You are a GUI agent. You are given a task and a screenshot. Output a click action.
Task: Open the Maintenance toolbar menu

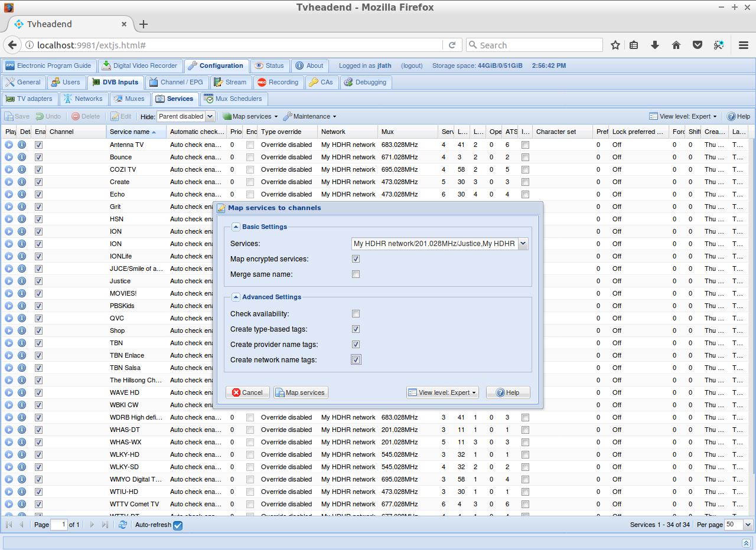[309, 116]
